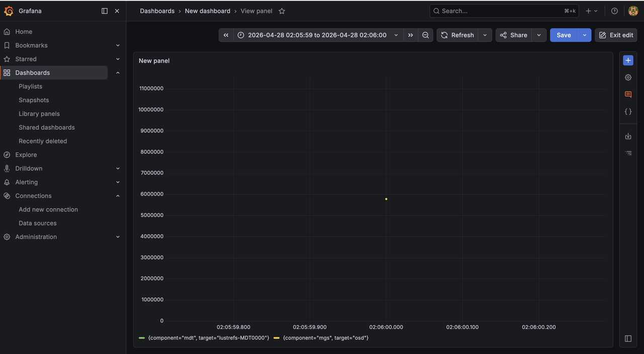This screenshot has height=354, width=644.
Task: Open Data sources
Action: 38,223
